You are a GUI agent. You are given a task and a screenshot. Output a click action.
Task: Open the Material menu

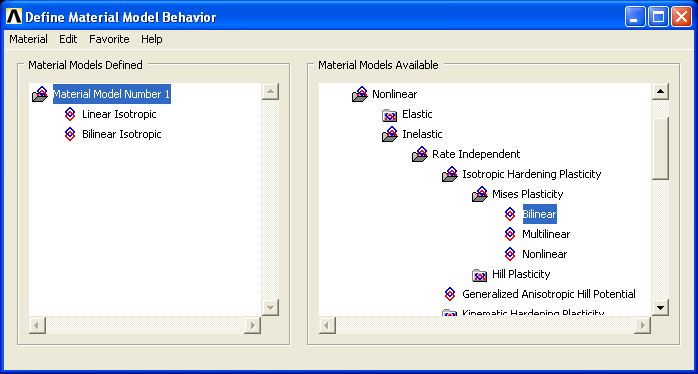point(28,39)
